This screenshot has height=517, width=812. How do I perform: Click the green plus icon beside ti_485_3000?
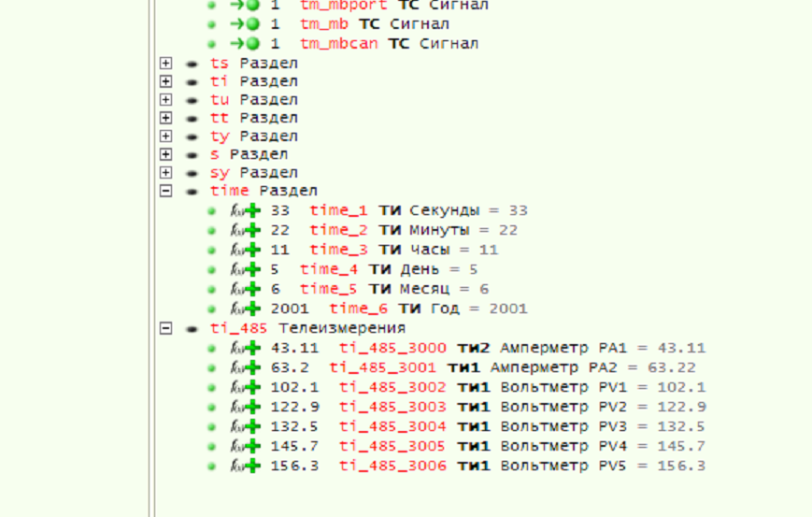[252, 348]
